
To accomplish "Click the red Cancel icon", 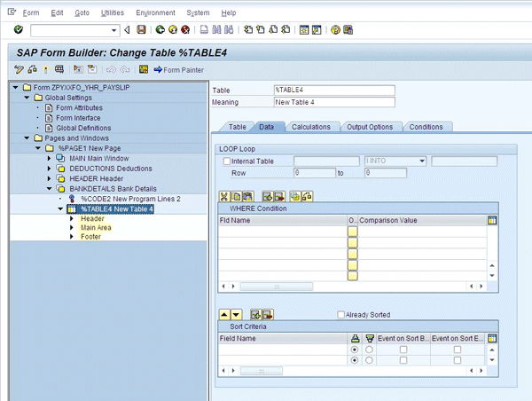I will pyautogui.click(x=187, y=30).
